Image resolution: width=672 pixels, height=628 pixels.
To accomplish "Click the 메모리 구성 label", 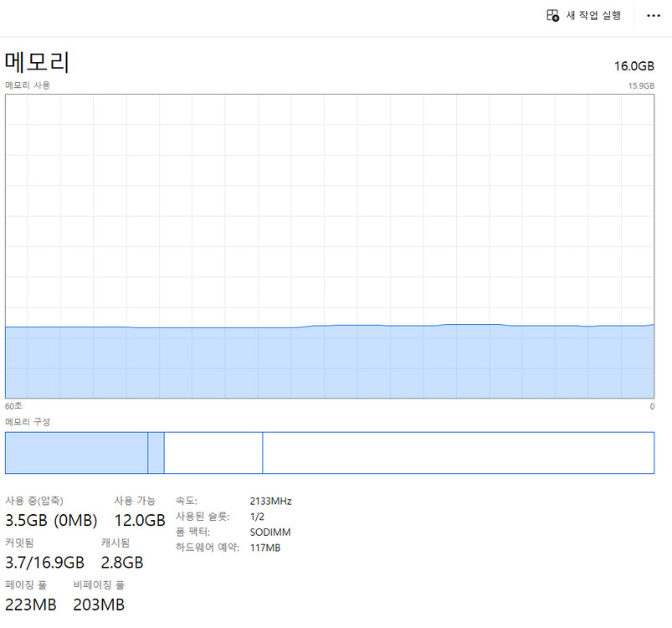I will point(28,422).
